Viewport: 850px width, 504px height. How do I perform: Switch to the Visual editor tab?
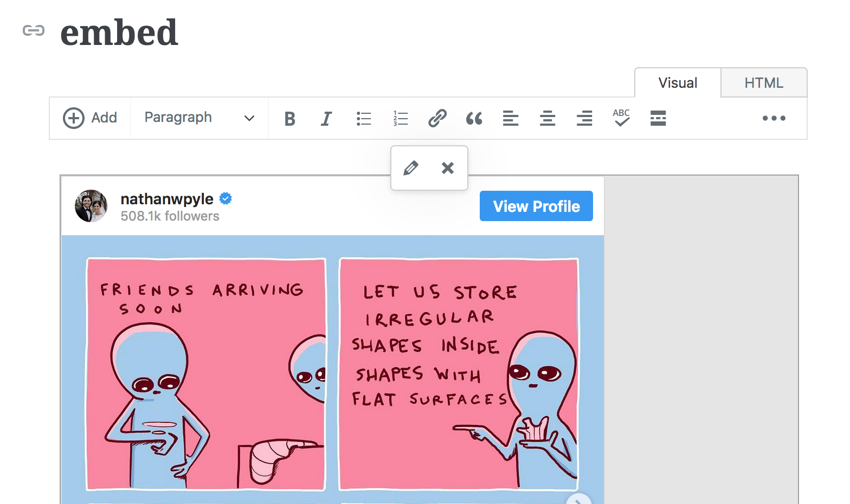678,83
